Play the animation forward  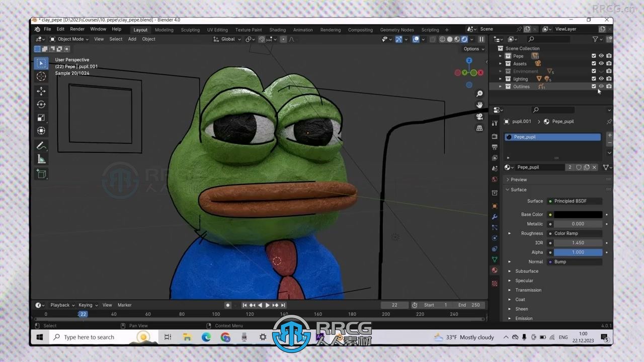point(268,305)
